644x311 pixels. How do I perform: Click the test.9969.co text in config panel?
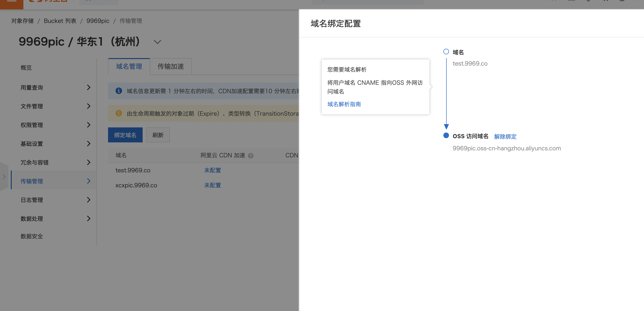pos(470,64)
